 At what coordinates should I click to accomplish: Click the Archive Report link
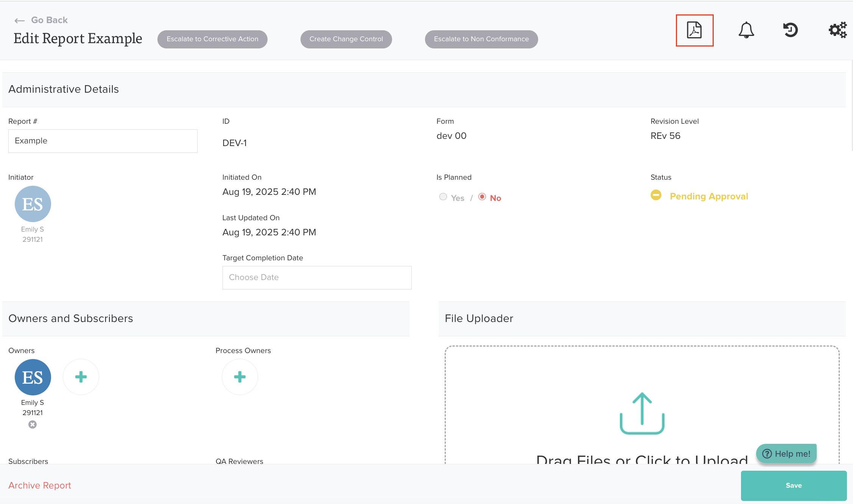[40, 485]
